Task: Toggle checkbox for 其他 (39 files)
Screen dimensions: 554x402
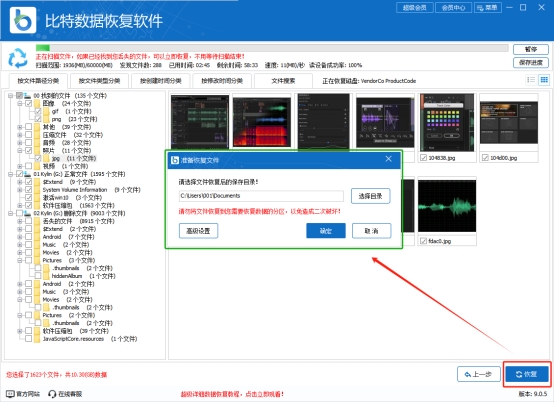Action: coord(29,127)
